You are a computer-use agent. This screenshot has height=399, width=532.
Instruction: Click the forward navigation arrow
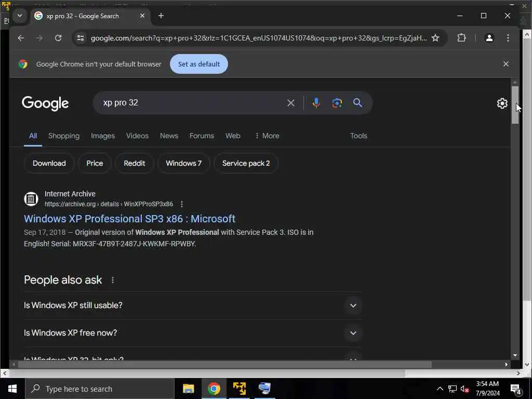pos(39,38)
